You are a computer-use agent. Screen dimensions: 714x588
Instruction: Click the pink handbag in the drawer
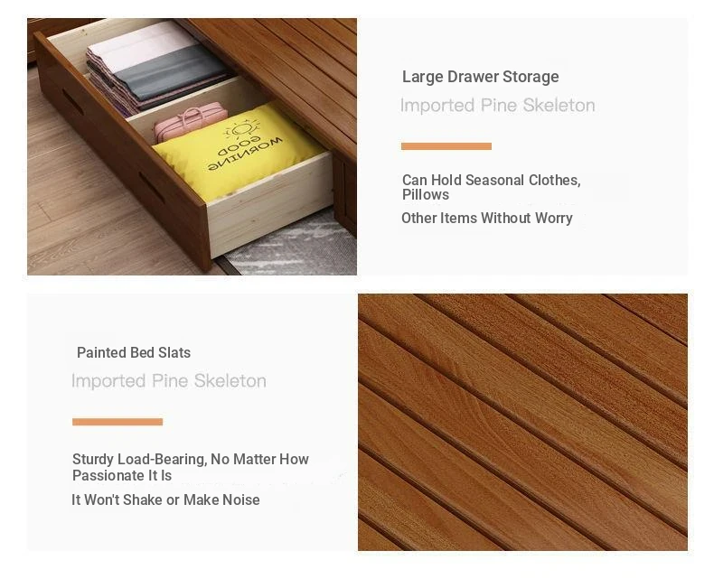click(x=191, y=121)
